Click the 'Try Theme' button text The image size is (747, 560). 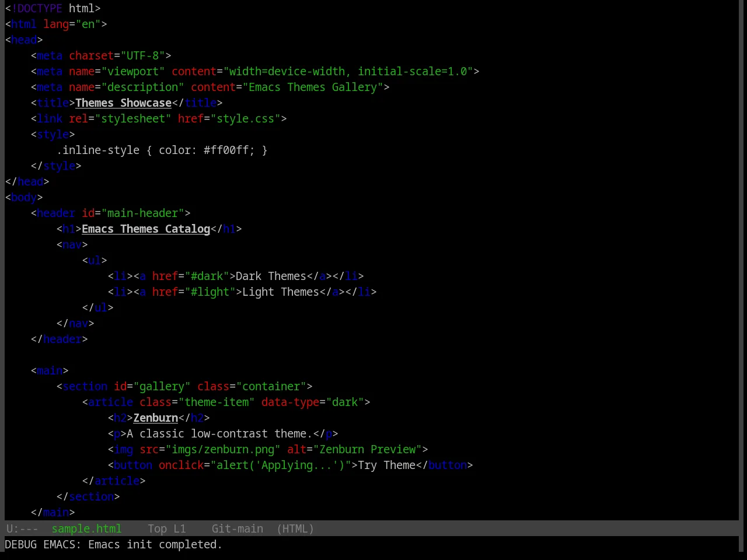coord(386,465)
